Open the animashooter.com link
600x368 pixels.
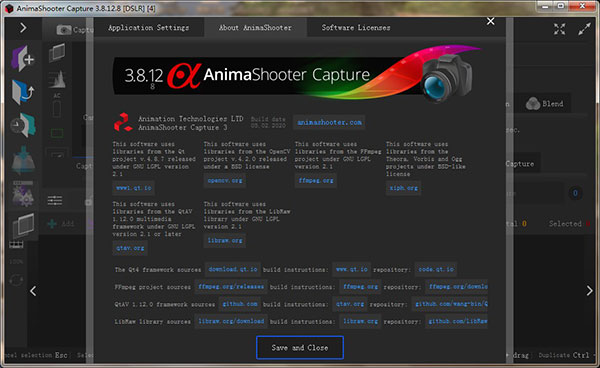329,122
